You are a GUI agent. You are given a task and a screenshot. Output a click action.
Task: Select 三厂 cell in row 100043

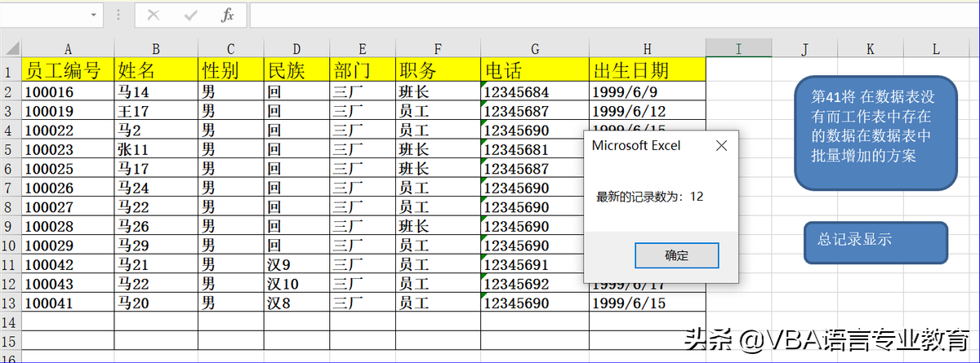tap(363, 283)
